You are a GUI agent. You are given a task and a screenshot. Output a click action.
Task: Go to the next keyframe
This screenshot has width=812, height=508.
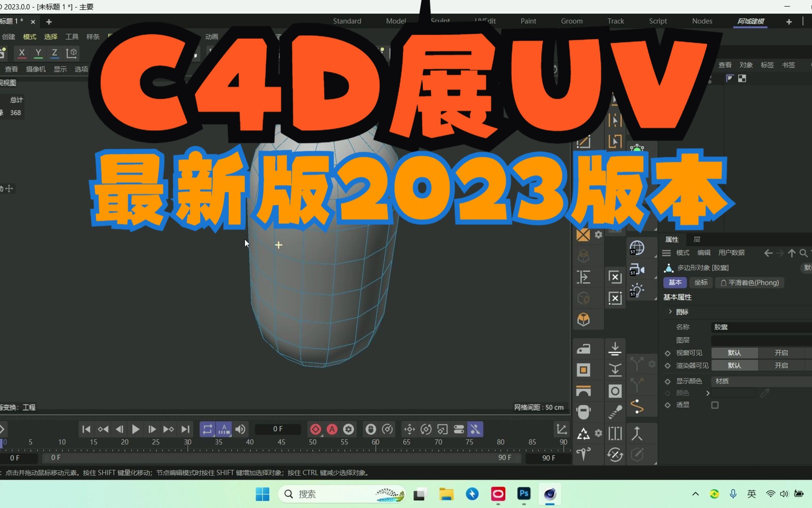[168, 429]
